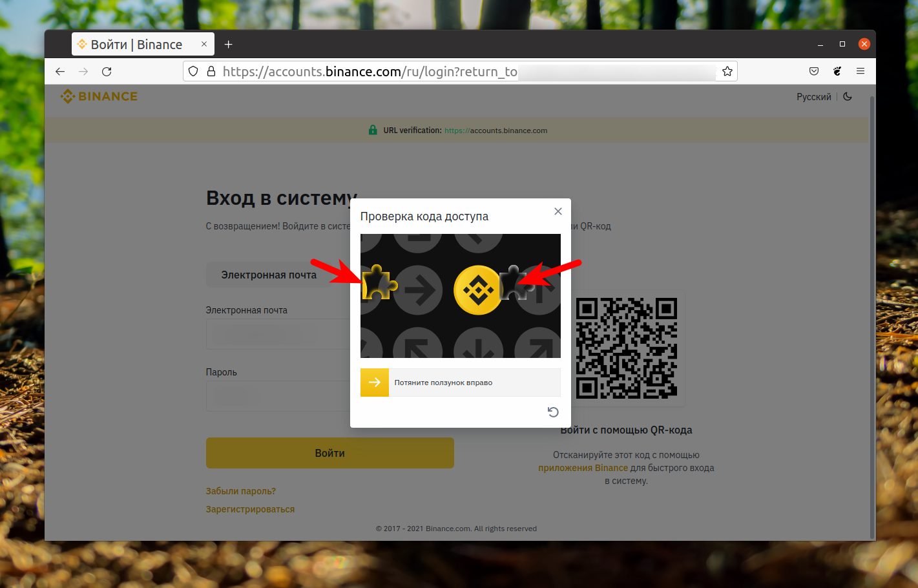Image resolution: width=918 pixels, height=588 pixels.
Task: Close the captcha verification dialog
Action: 558,211
